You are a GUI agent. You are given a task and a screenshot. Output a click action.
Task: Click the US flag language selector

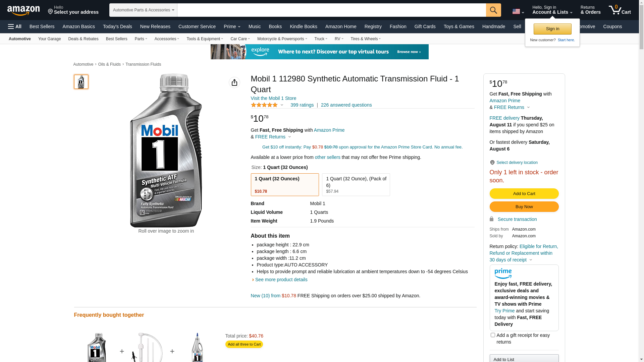518,11
